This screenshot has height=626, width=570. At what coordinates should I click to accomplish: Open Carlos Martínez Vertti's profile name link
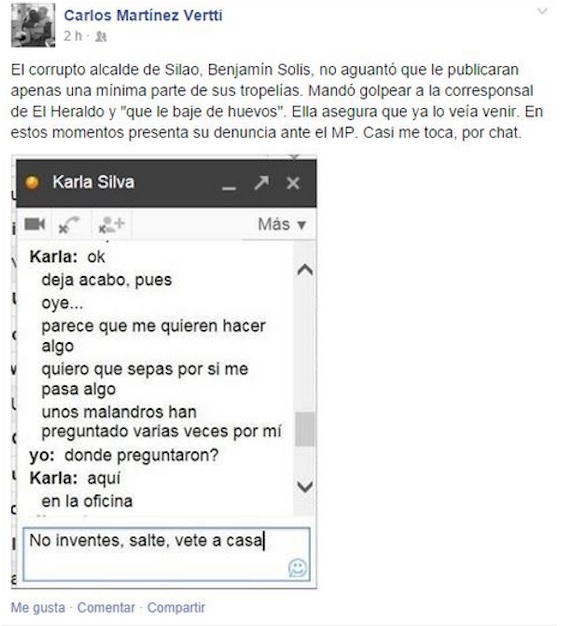pyautogui.click(x=143, y=16)
